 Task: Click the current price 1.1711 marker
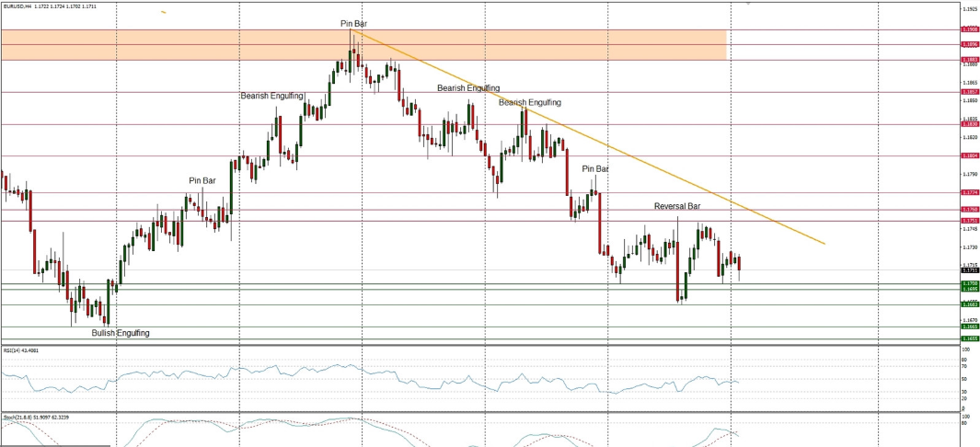969,270
